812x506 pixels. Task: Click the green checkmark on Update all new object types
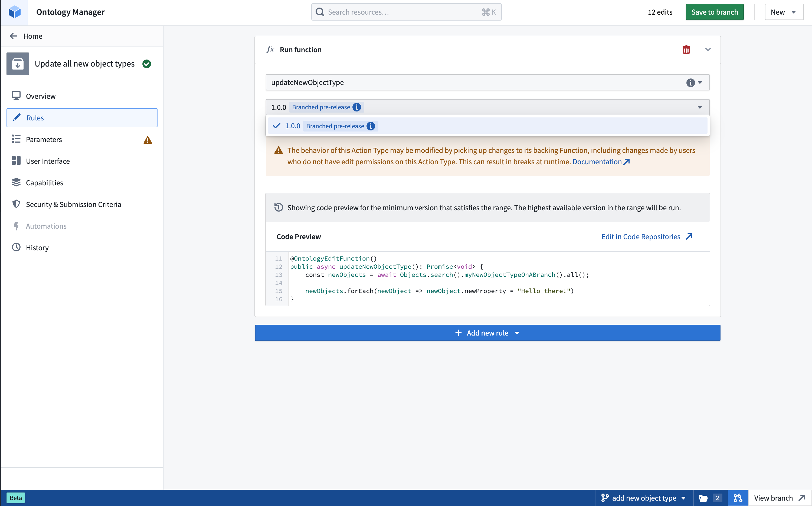[x=147, y=64]
